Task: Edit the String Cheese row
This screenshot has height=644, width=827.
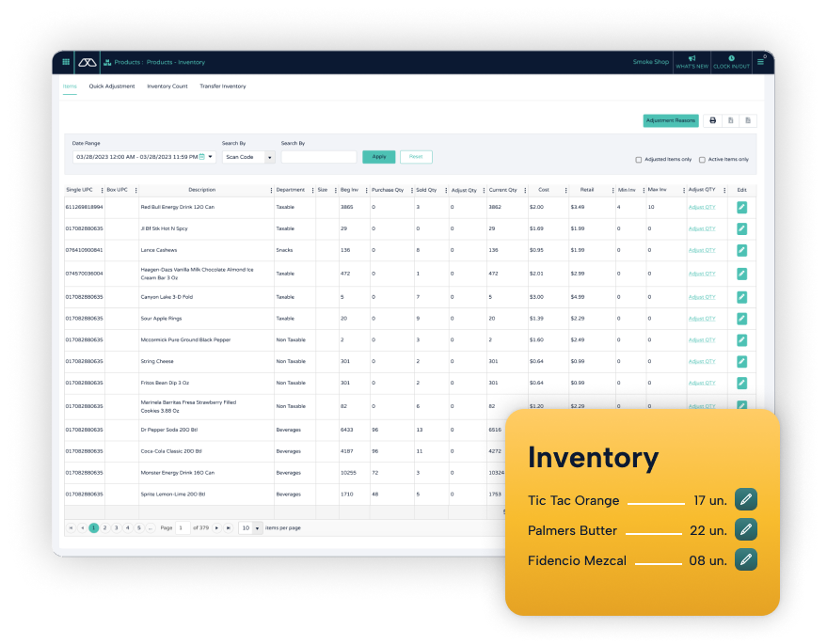Action: pos(741,362)
